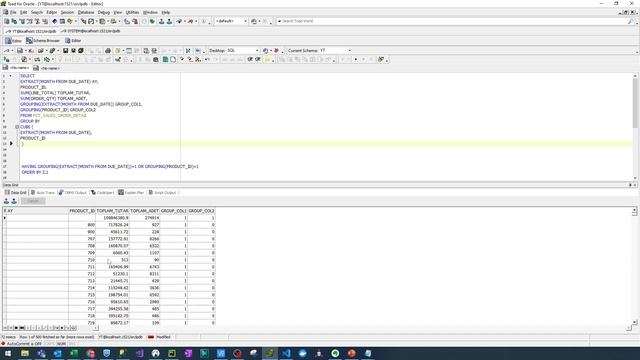Open the File menu
This screenshot has height=360, width=640.
point(13,13)
